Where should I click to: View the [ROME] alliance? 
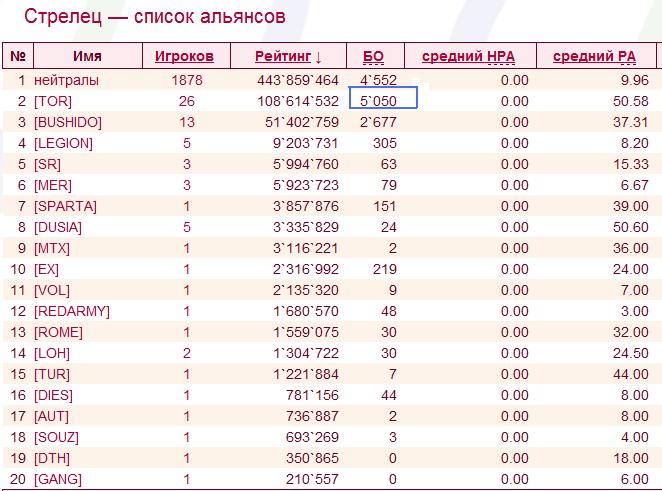click(x=59, y=332)
